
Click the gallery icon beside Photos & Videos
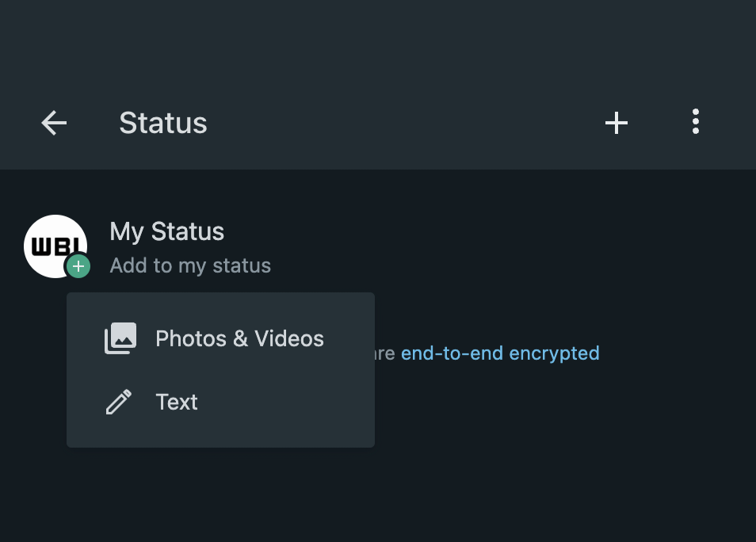pos(120,338)
